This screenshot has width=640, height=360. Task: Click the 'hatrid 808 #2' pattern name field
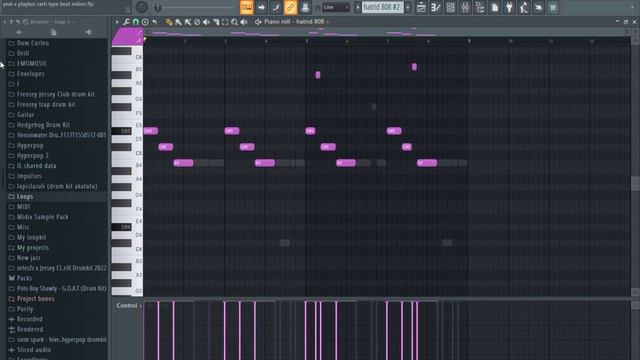click(382, 7)
